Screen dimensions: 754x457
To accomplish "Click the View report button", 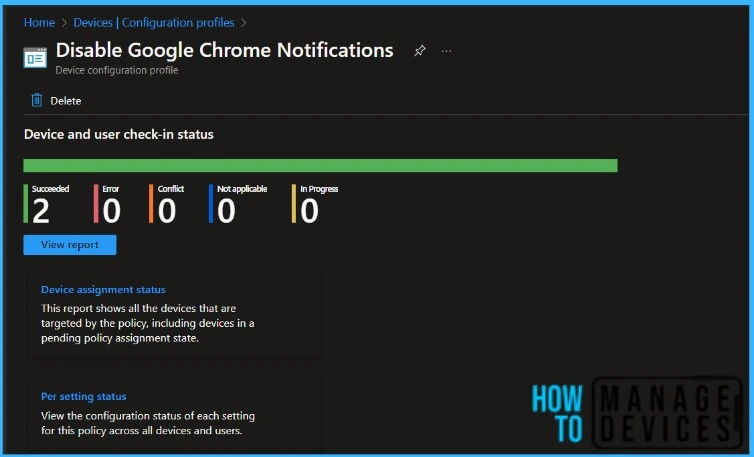I will 70,245.
